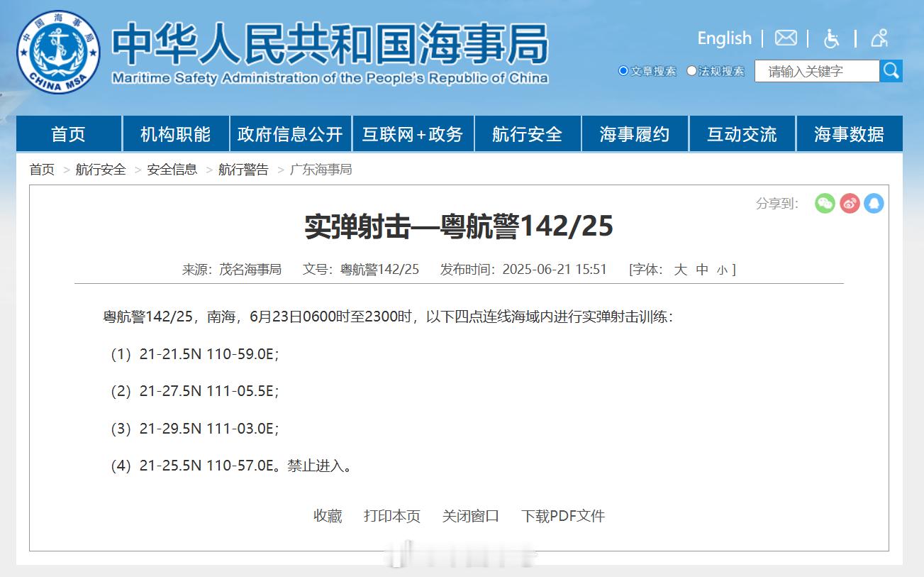This screenshot has width=924, height=577.
Task: Go to 广东海事局 in the breadcrumb
Action: point(321,170)
